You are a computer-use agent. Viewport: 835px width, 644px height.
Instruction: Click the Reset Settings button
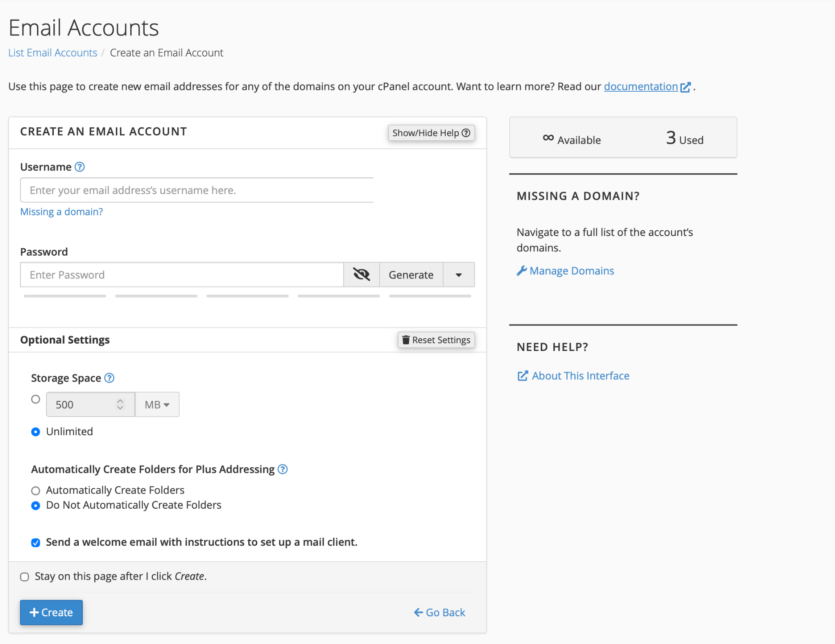[x=436, y=340]
